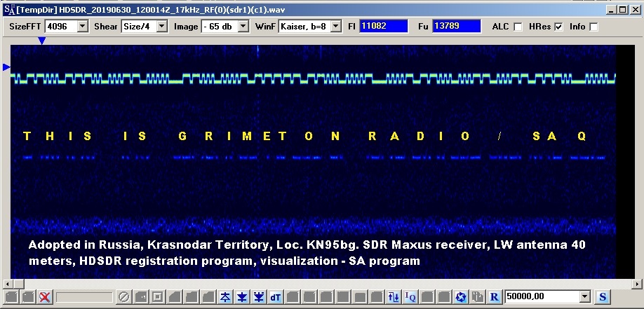Click the nested square icon
644x309 pixels.
click(158, 296)
